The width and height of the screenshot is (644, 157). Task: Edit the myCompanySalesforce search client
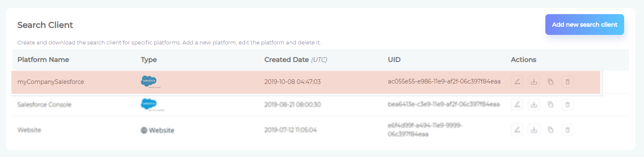pyautogui.click(x=517, y=82)
